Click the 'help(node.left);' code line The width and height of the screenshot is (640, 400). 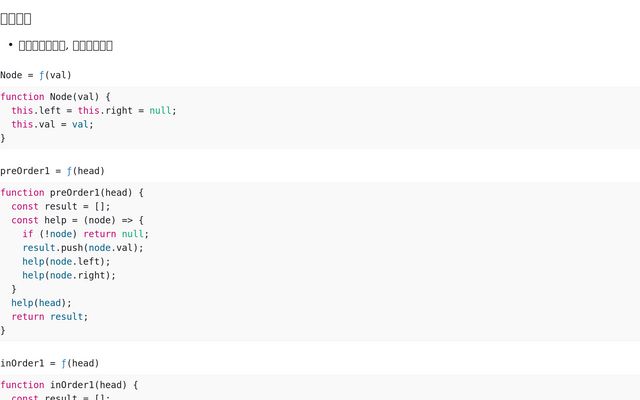[x=66, y=261]
